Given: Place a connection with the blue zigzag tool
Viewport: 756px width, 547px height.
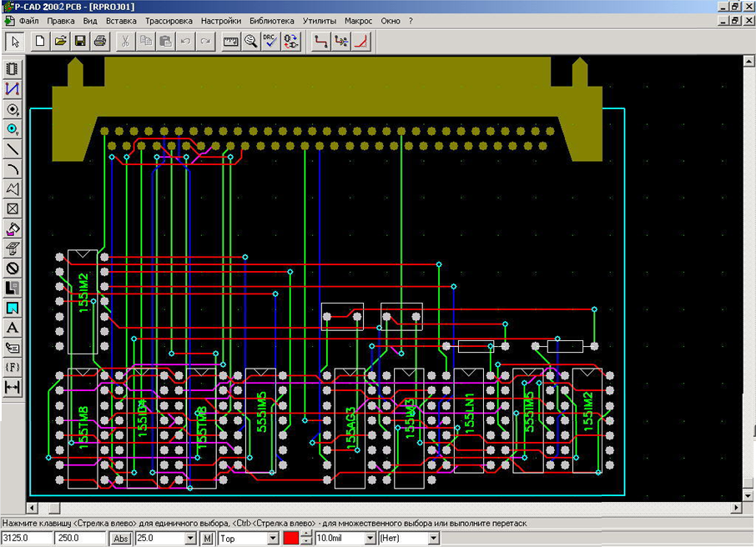Looking at the screenshot, I should (13, 89).
